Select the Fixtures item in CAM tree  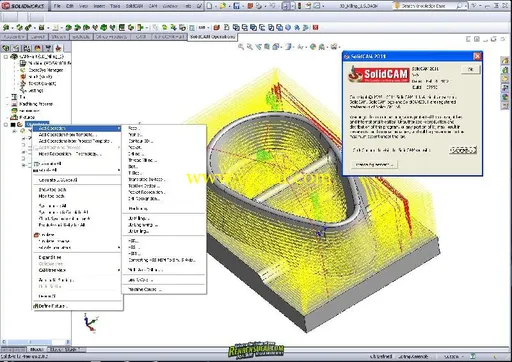click(27, 117)
